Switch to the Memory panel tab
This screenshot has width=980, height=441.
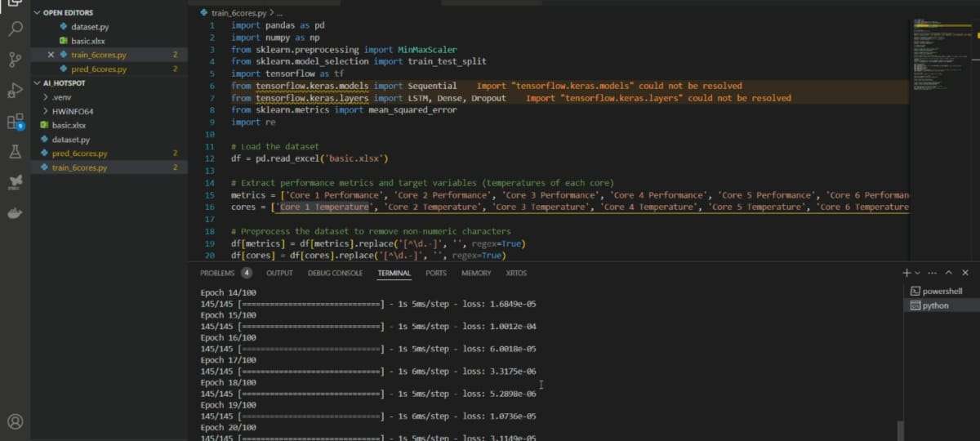tap(476, 273)
